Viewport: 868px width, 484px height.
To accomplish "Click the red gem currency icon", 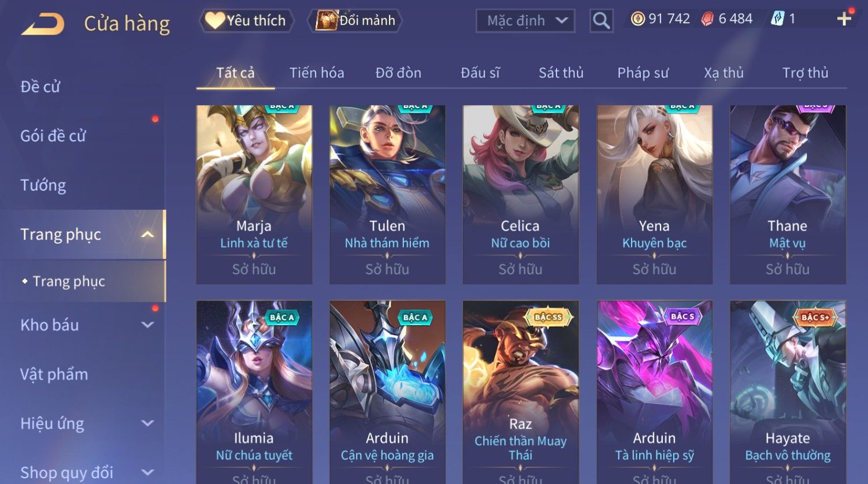I will [707, 19].
